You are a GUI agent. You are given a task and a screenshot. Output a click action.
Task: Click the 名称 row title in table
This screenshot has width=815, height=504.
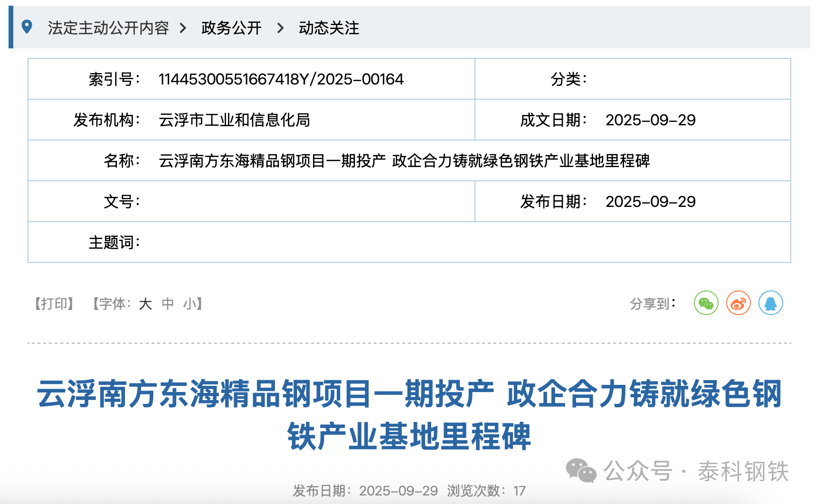tap(404, 161)
